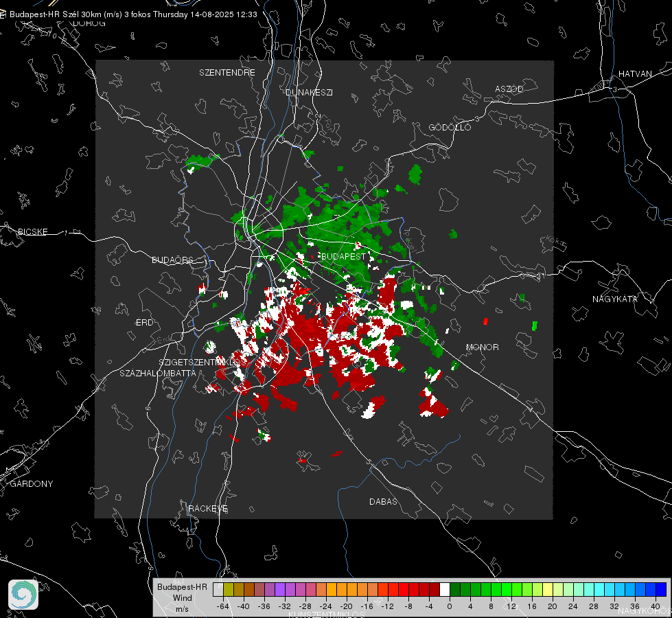Image resolution: width=672 pixels, height=618 pixels.
Task: Click the -16 value on the scale
Action: [x=367, y=606]
